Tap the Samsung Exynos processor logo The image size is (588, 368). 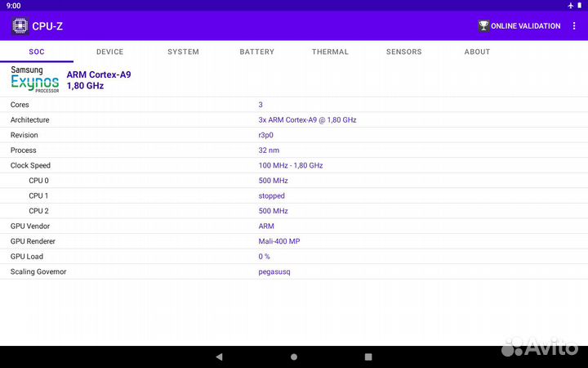[x=35, y=79]
